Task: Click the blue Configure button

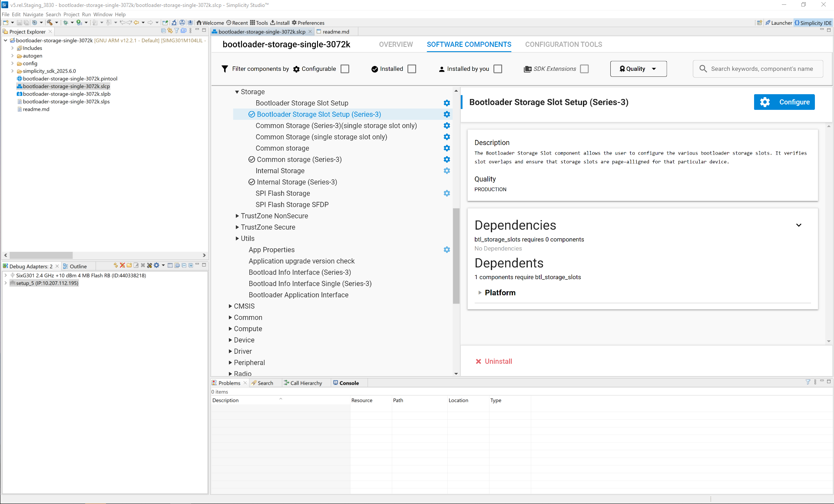Action: tap(784, 102)
